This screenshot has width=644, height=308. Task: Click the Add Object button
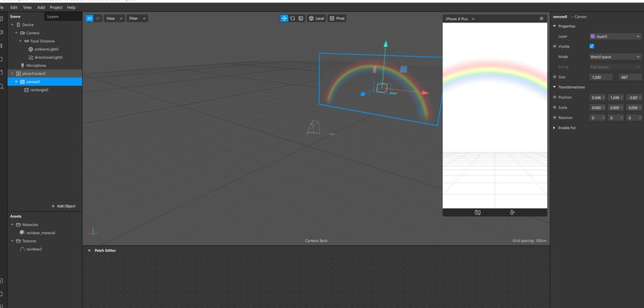pyautogui.click(x=63, y=207)
